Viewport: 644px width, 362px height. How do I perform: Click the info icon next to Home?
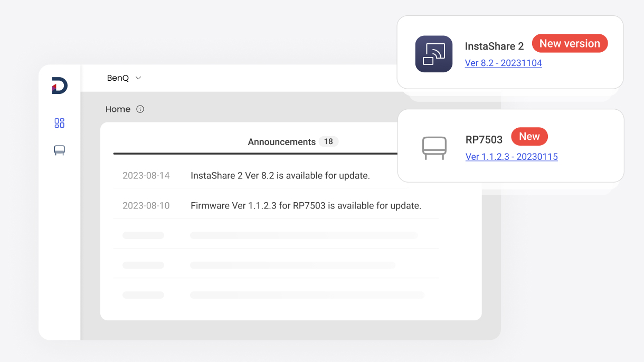[140, 109]
